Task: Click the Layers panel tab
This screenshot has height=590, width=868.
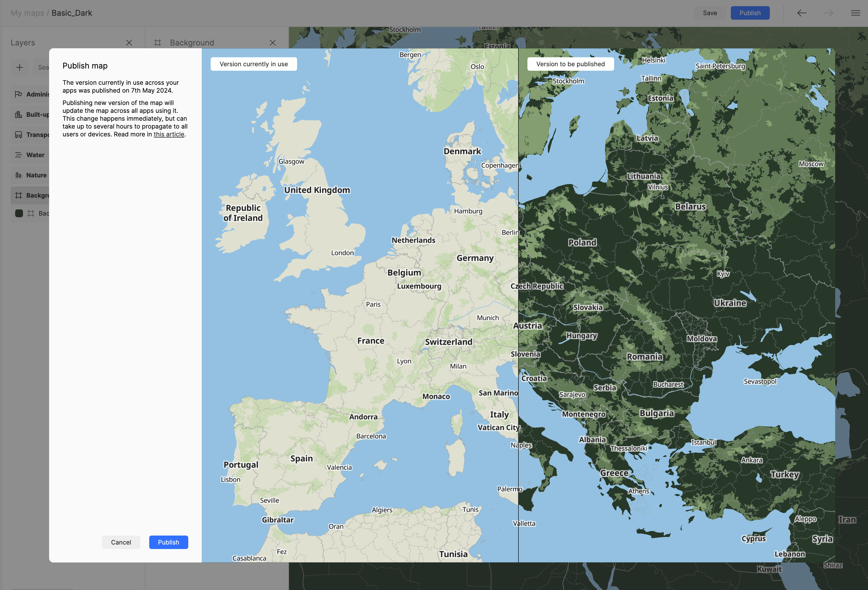Action: [x=23, y=42]
